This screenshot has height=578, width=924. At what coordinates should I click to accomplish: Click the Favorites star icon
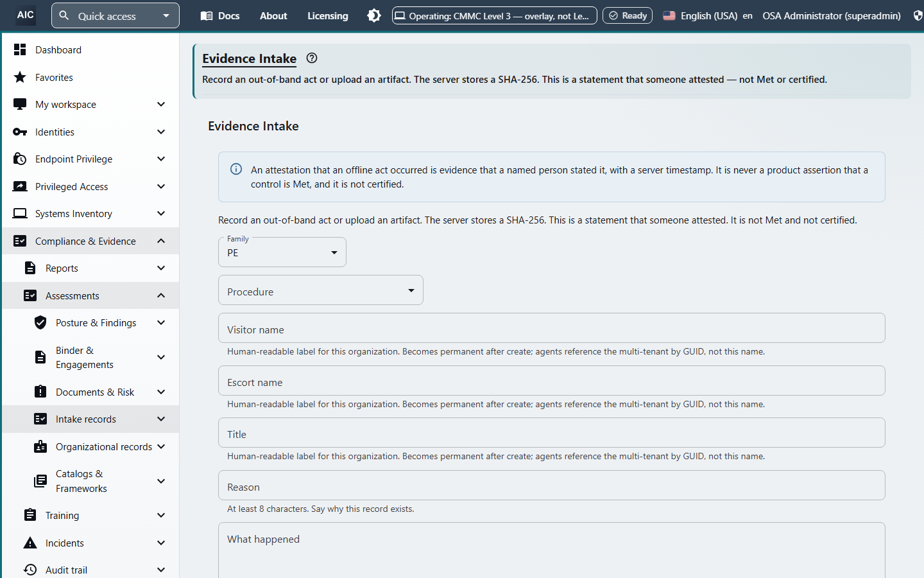[x=20, y=77]
